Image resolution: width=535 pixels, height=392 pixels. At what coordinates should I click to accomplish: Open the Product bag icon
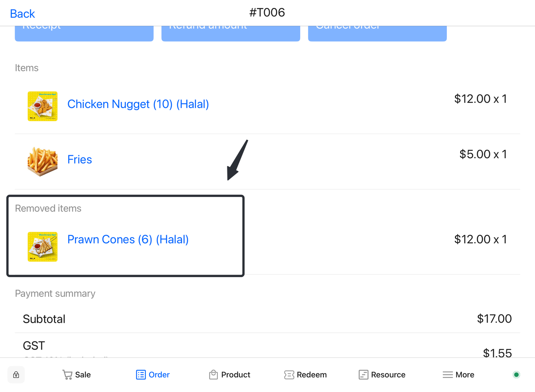coord(214,374)
